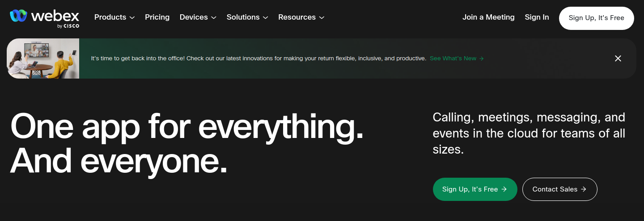Click the white Sign Up, It's Free button
The image size is (644, 221).
596,18
